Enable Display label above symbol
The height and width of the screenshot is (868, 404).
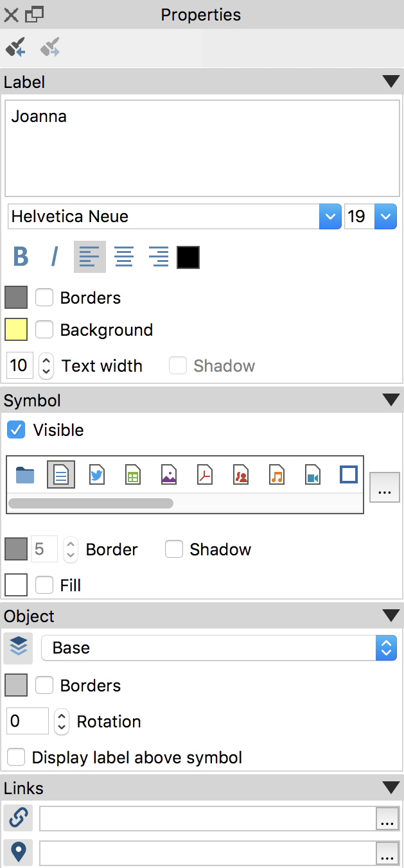[15, 757]
